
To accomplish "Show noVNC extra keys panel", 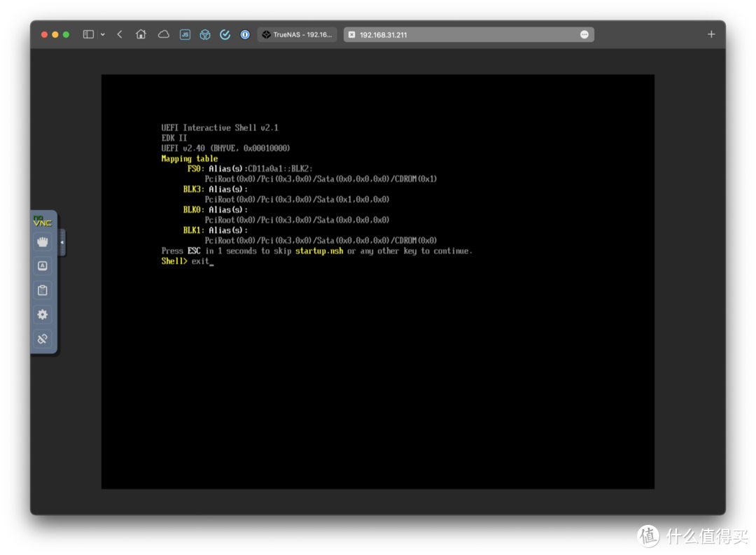I will [43, 266].
